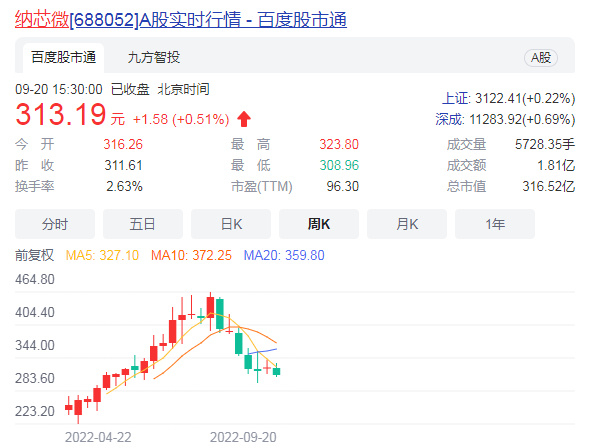Screen dimensions: 605x448
Task: Click the 最低 value 308.96
Action: 339,166
